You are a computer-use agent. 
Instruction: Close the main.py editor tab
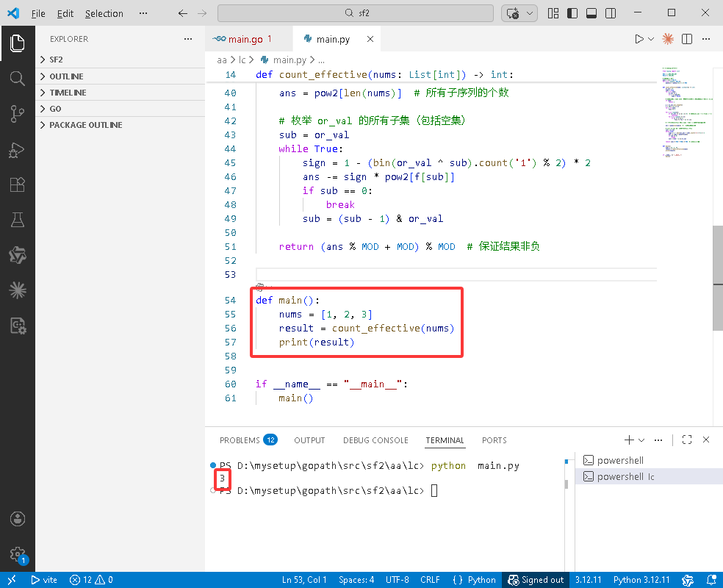pyautogui.click(x=370, y=39)
